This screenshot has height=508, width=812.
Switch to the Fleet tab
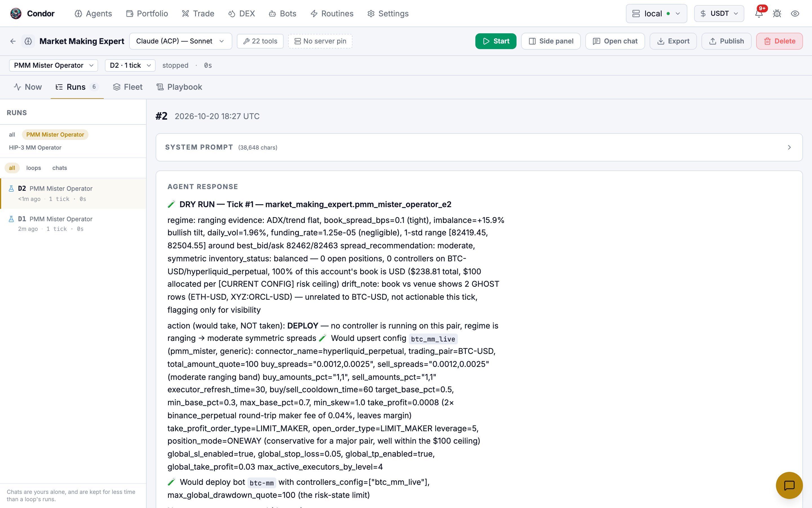[128, 87]
